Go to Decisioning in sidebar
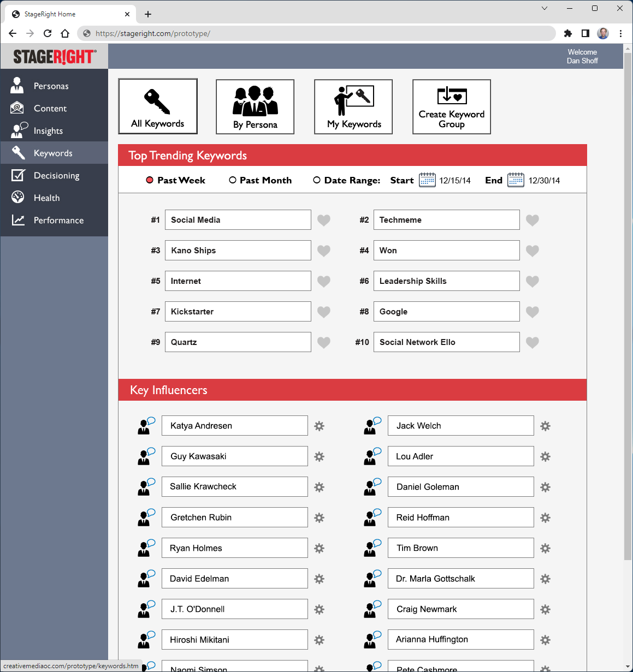Viewport: 633px width, 672px height. click(54, 175)
